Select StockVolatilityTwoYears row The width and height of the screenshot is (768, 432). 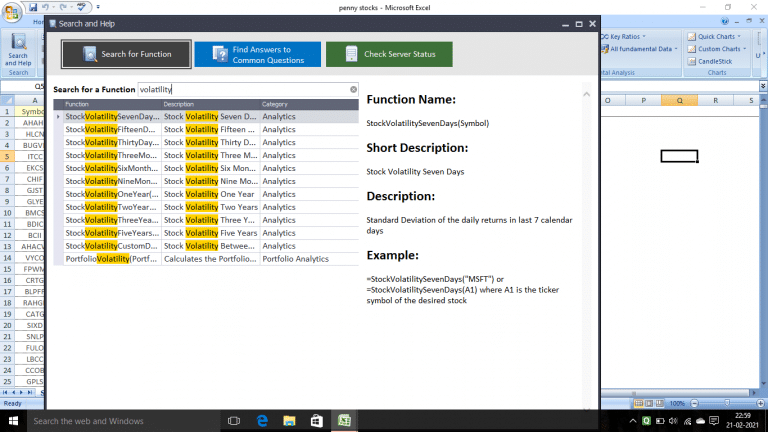tap(206, 207)
